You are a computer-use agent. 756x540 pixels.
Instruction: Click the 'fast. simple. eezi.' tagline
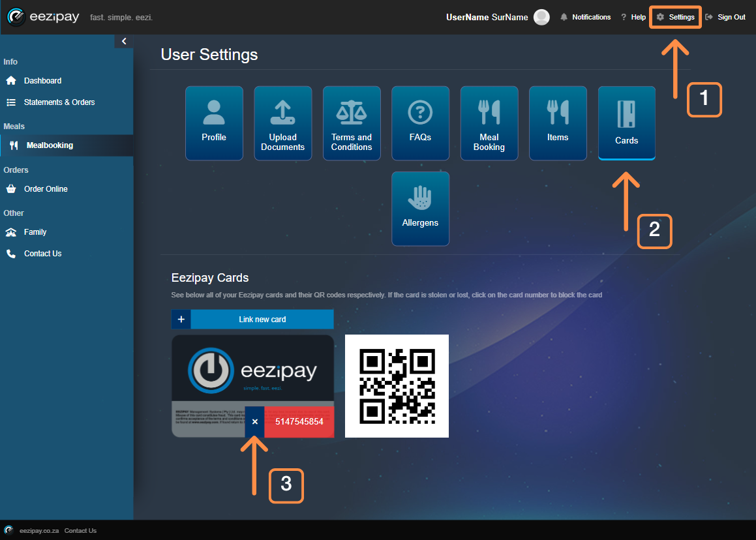121,18
